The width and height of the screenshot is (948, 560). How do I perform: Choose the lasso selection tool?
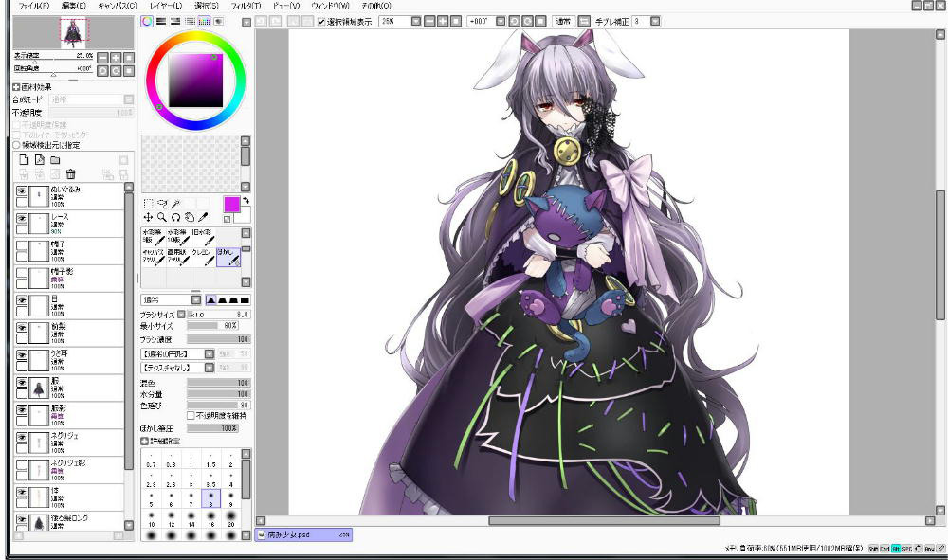(x=162, y=203)
